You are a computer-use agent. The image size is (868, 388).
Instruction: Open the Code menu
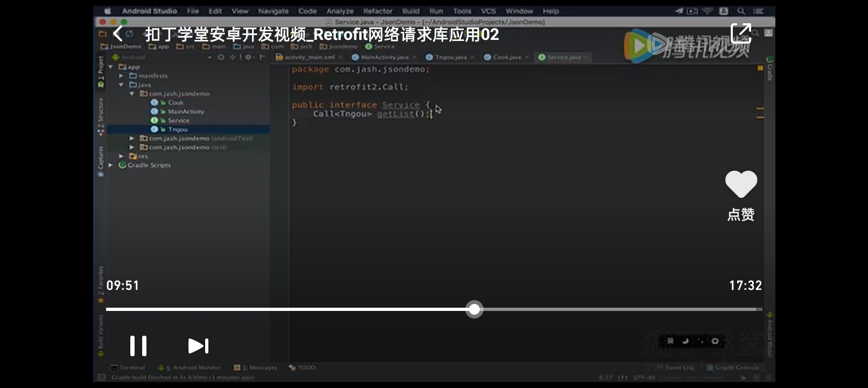coord(307,11)
